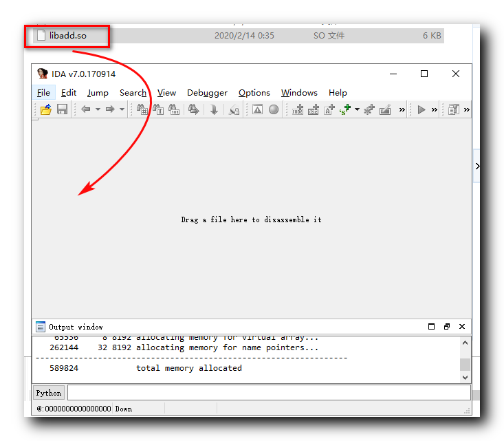Click the document list toolbar icon
504x441 pixels.
coord(454,109)
